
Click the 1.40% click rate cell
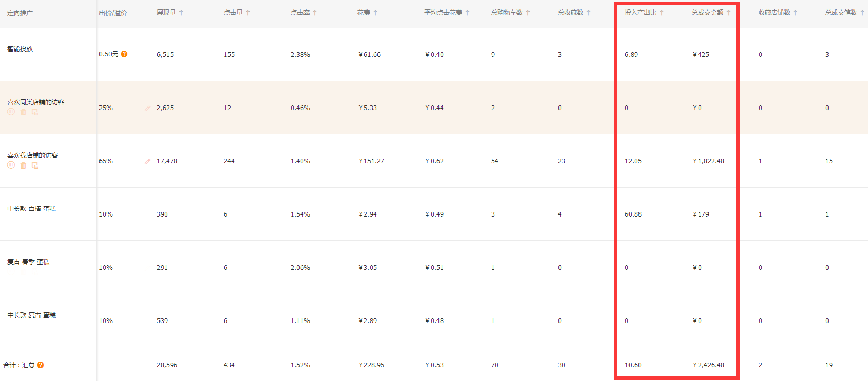tap(300, 161)
